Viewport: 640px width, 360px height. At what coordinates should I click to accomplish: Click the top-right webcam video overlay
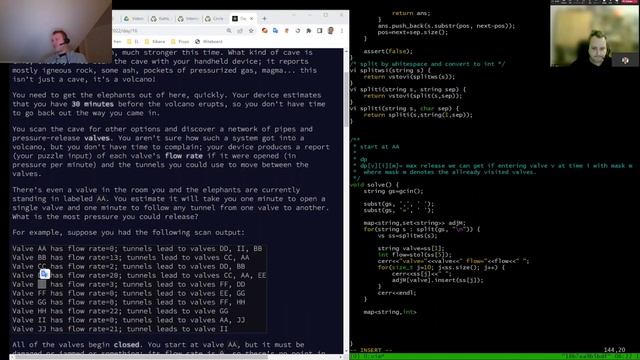(594, 36)
